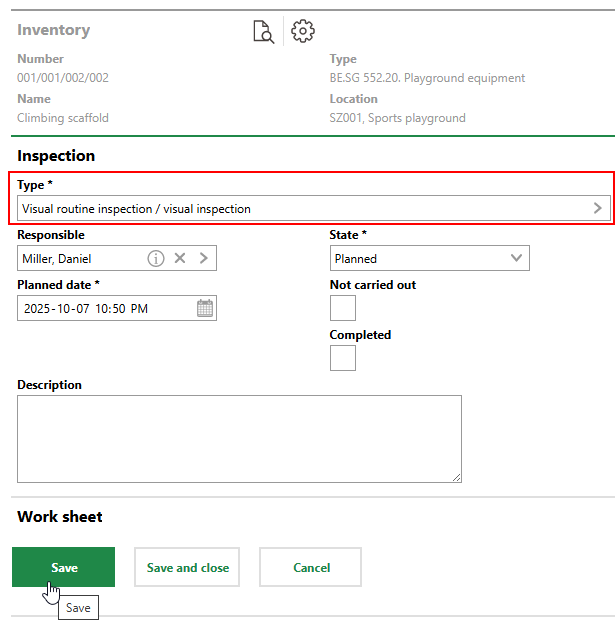Open the inventory document search icon
The height and width of the screenshot is (625, 615).
(x=263, y=32)
